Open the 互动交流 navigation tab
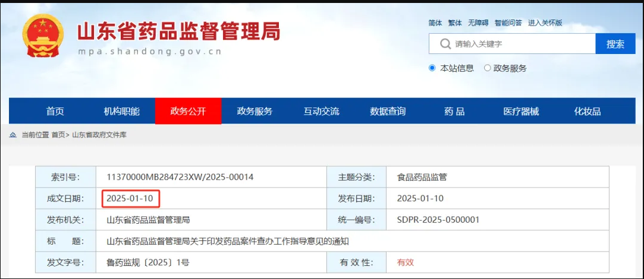644x279 pixels. click(x=321, y=111)
